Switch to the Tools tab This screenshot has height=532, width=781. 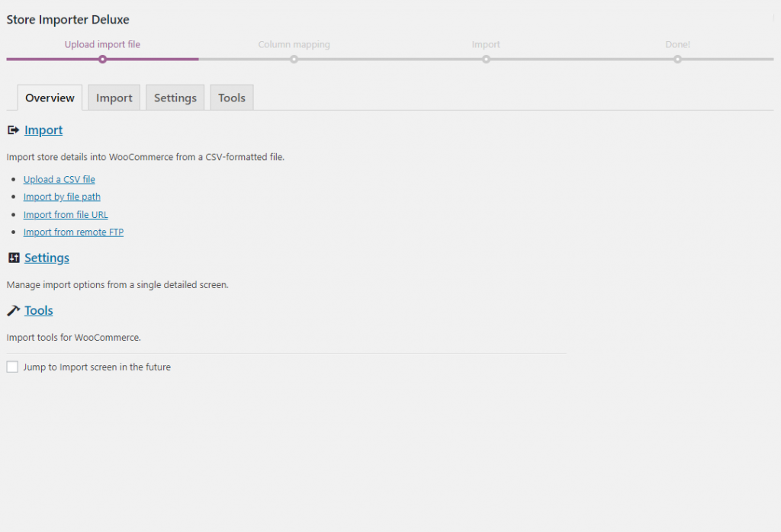(232, 98)
